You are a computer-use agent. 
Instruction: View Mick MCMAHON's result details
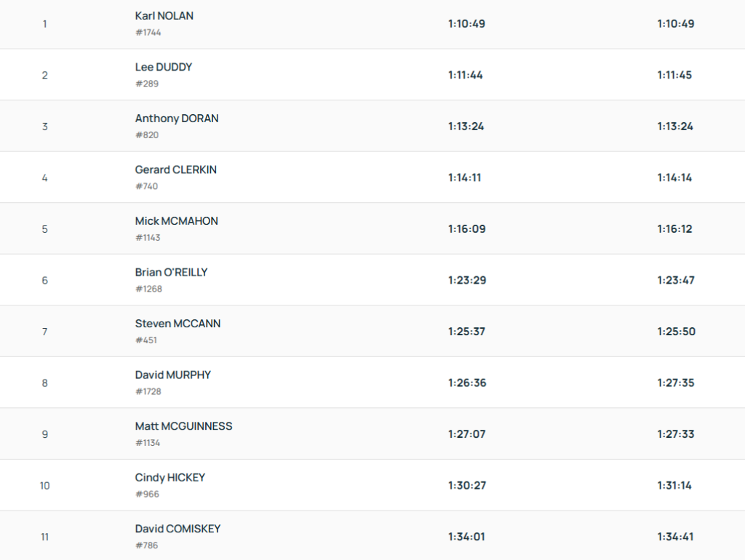pyautogui.click(x=177, y=221)
